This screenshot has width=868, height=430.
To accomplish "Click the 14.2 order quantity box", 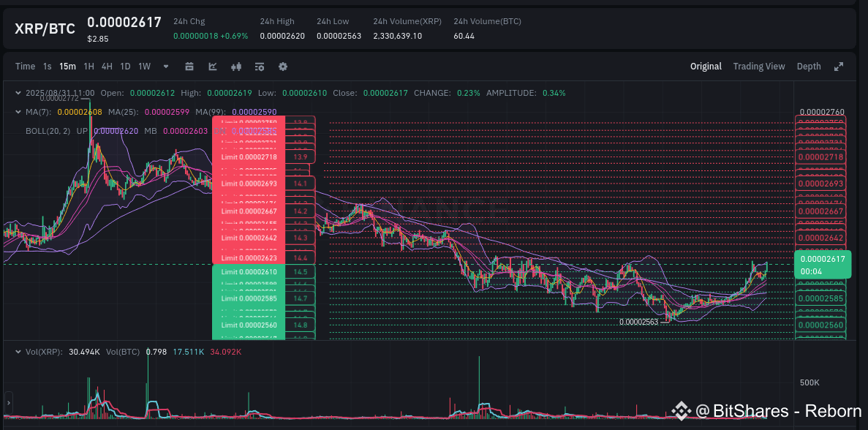I will pos(301,211).
